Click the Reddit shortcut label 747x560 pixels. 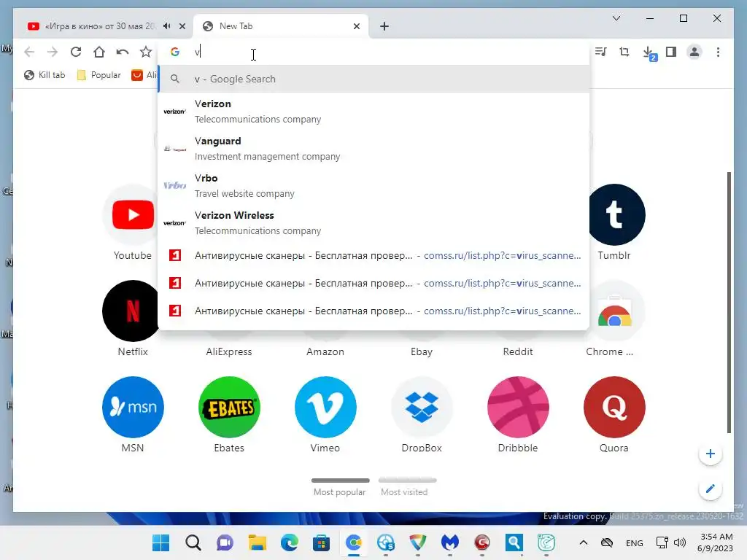518,352
